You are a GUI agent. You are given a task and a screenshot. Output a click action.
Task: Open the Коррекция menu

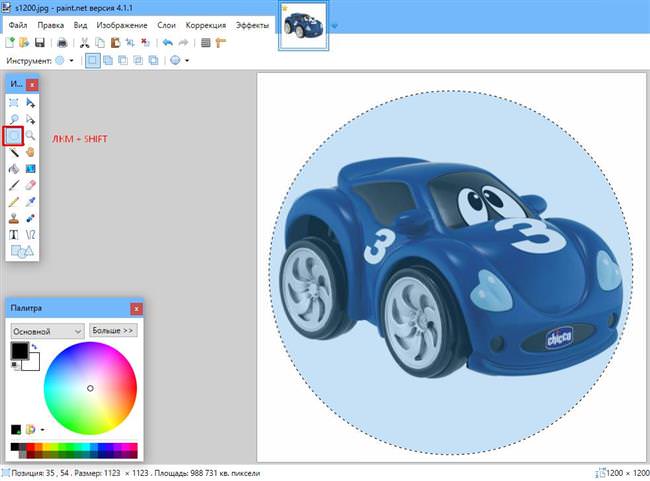pos(206,25)
